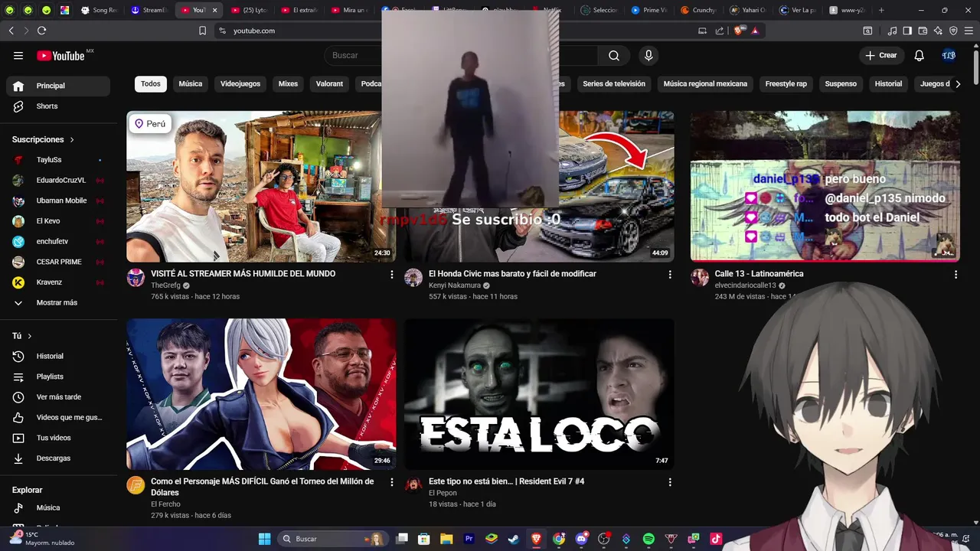The height and width of the screenshot is (551, 980).
Task: Open Principal in sidebar
Action: (x=58, y=86)
